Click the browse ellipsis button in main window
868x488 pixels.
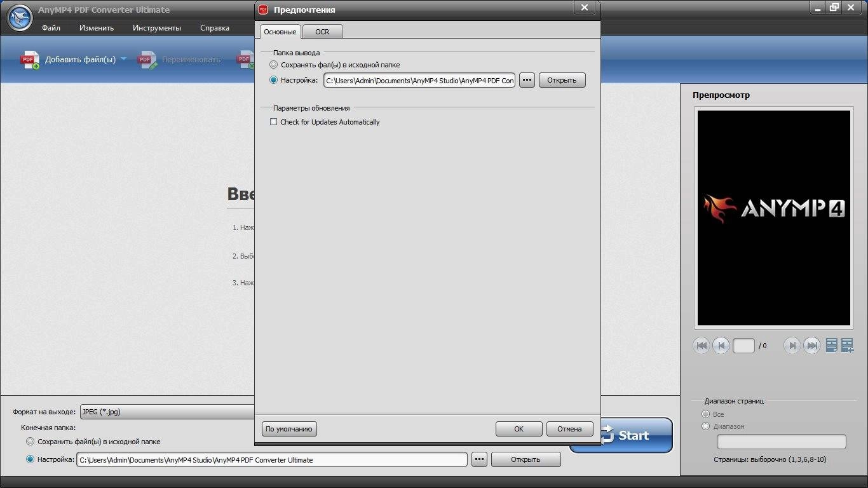[479, 459]
